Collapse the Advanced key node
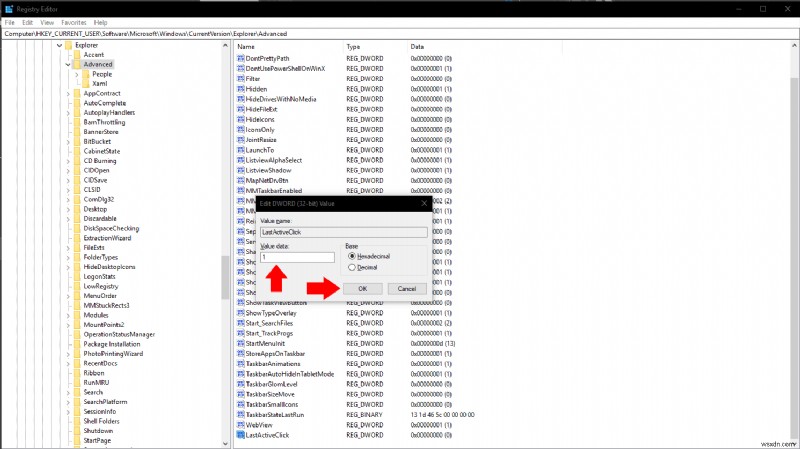The image size is (800, 449). (68, 65)
